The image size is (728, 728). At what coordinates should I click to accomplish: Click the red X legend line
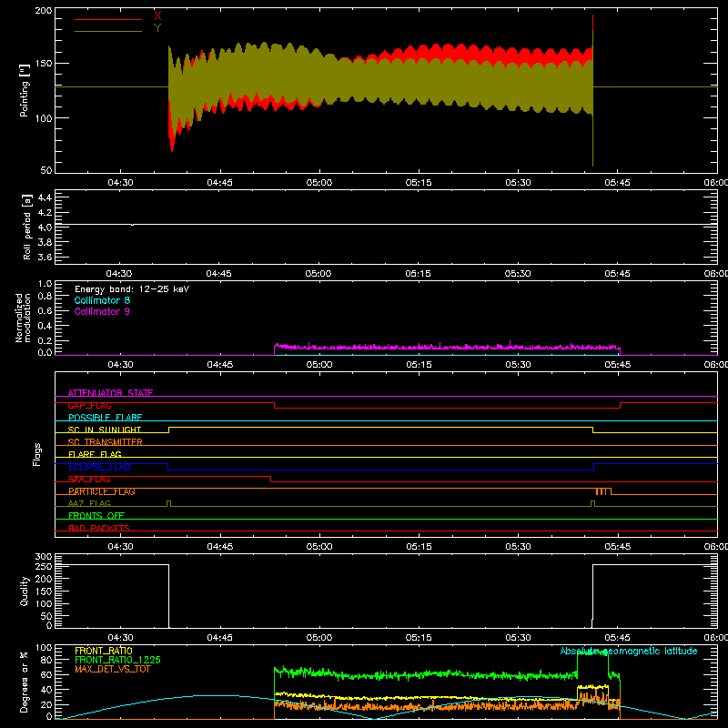tap(108, 19)
